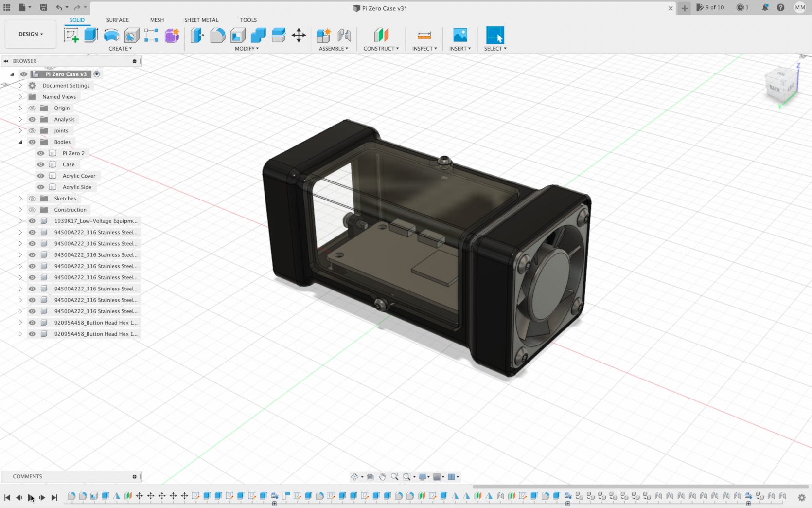
Task: Activate the Move/Copy tool
Action: tap(299, 35)
